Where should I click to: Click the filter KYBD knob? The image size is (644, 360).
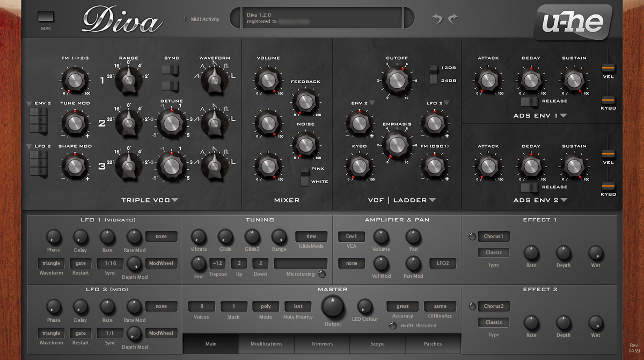358,166
